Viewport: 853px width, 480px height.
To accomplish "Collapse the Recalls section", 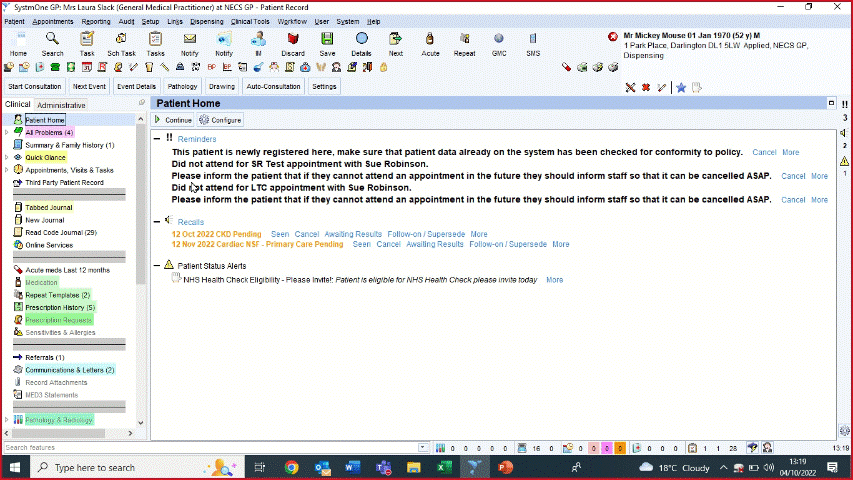I will pyautogui.click(x=157, y=222).
